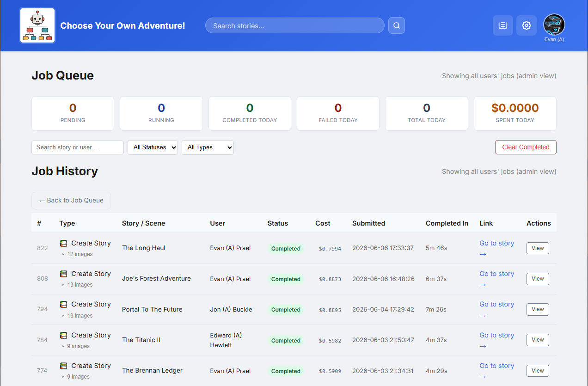The image size is (588, 386).
Task: Click the book icon for job 784
Action: point(64,335)
